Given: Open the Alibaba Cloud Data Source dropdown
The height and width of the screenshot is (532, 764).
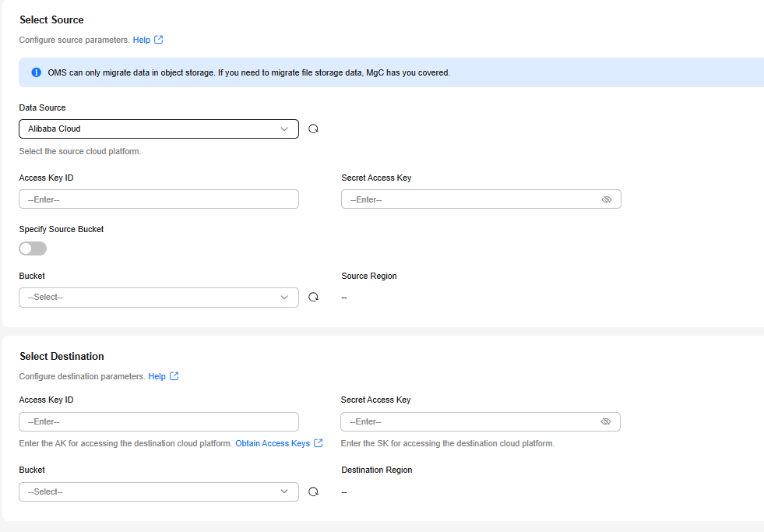Looking at the screenshot, I should (x=159, y=129).
